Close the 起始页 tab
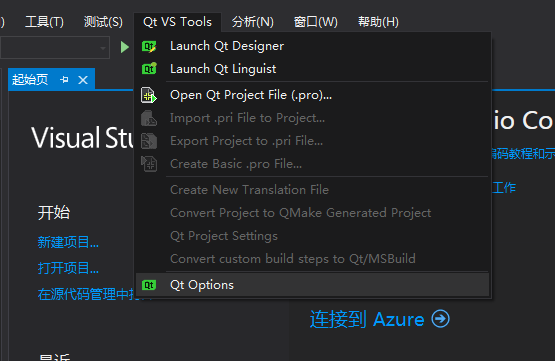 click(x=83, y=80)
